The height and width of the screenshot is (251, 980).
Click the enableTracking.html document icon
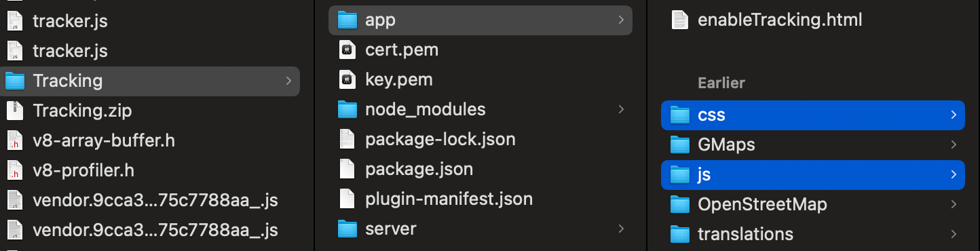click(680, 20)
